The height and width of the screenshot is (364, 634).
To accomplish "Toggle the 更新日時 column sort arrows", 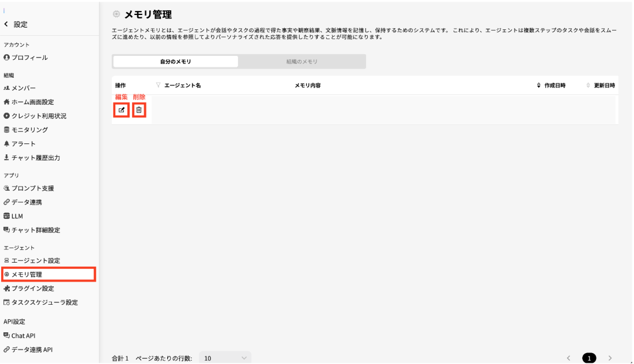I will [x=587, y=85].
